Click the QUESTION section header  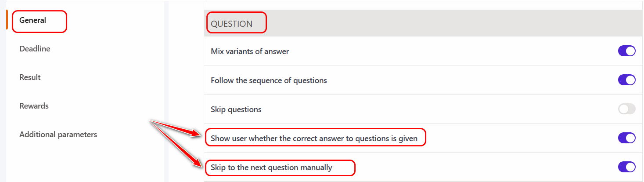tap(232, 24)
